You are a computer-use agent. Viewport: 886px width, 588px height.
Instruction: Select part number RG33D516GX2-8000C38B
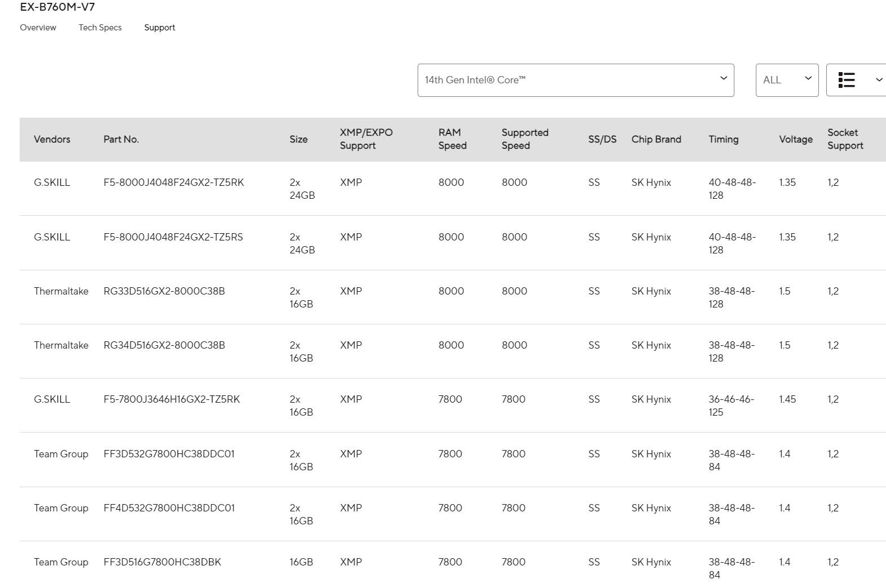coord(164,291)
